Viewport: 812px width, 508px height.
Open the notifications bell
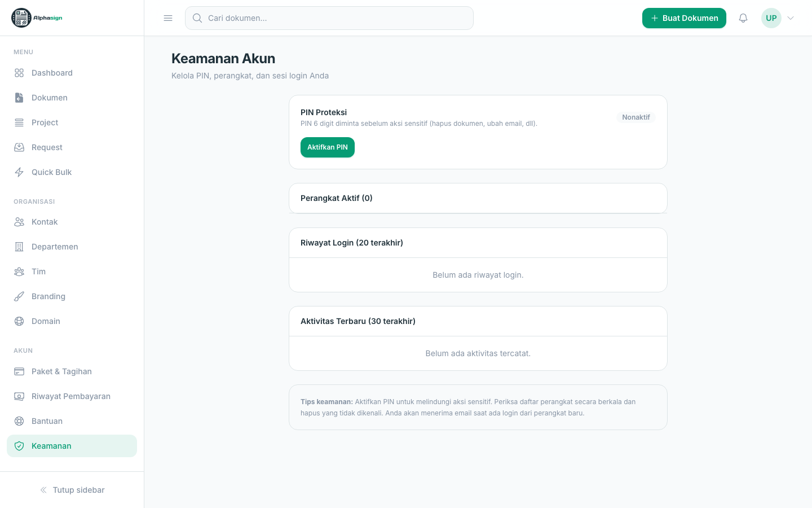[743, 18]
